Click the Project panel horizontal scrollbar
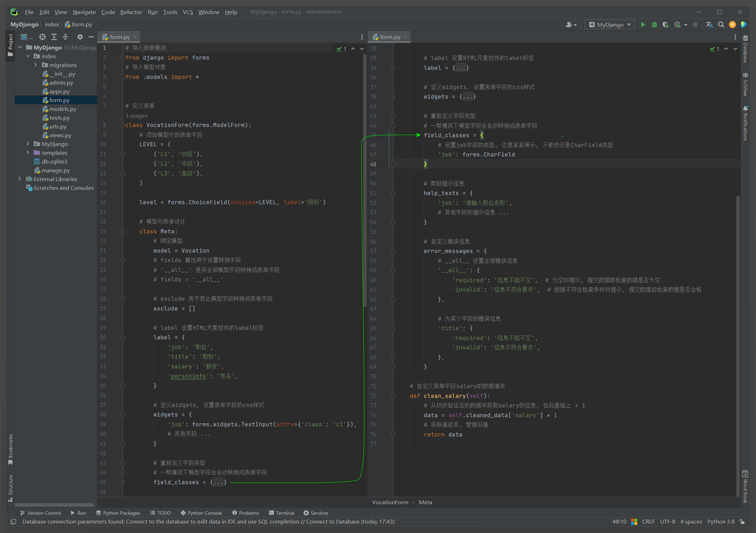Screen dimensions: 756x533 pos(54,505)
